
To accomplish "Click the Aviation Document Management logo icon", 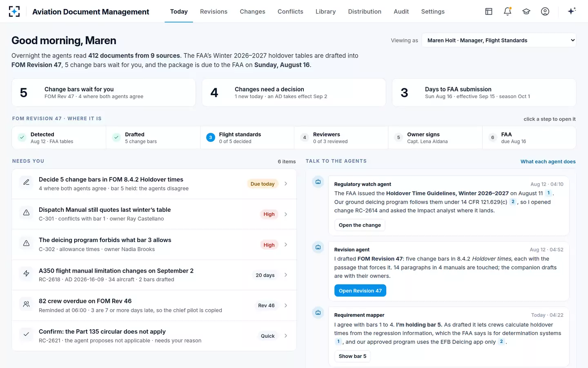I will (x=14, y=11).
